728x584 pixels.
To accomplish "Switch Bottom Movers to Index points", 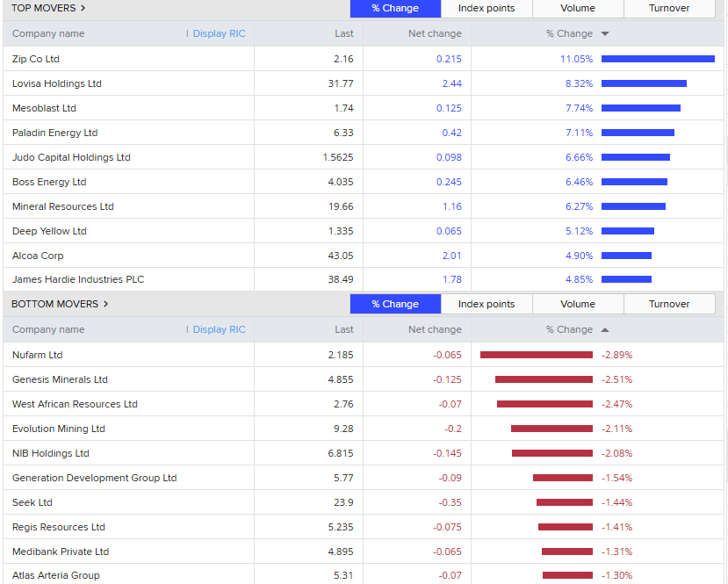I will click(487, 304).
